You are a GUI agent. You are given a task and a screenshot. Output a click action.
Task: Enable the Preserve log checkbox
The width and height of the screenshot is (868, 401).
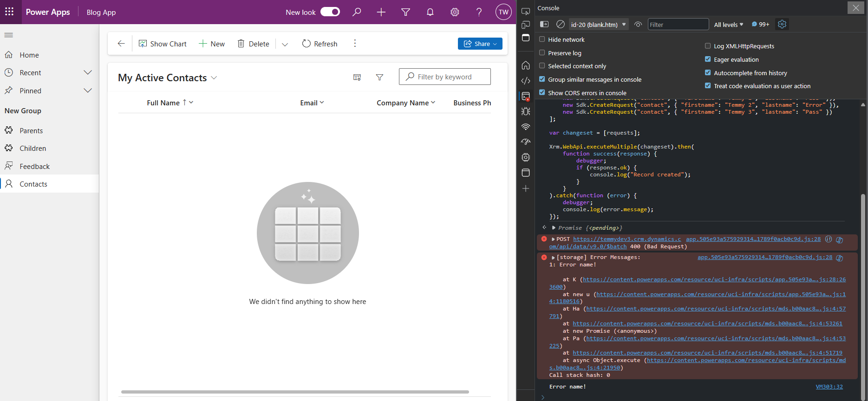click(x=542, y=53)
